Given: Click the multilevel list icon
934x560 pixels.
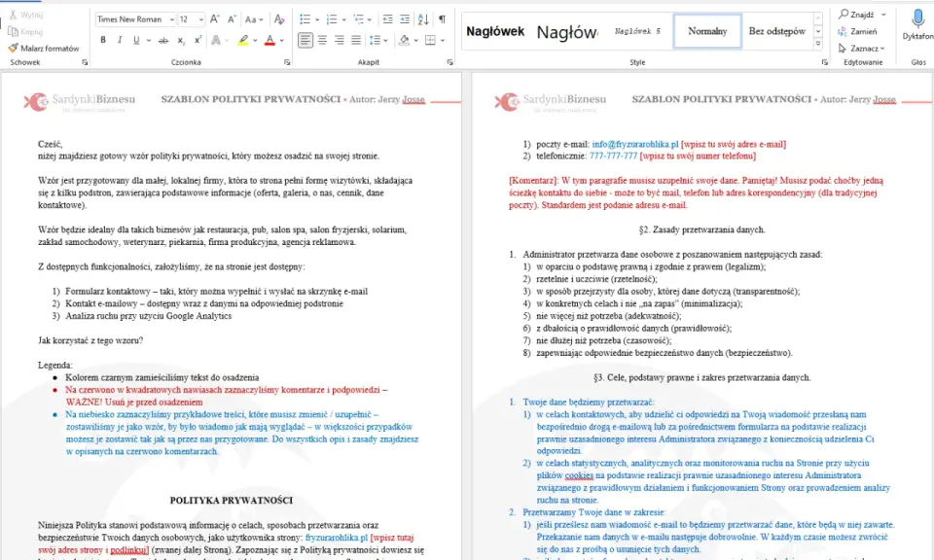Looking at the screenshot, I should (x=359, y=19).
